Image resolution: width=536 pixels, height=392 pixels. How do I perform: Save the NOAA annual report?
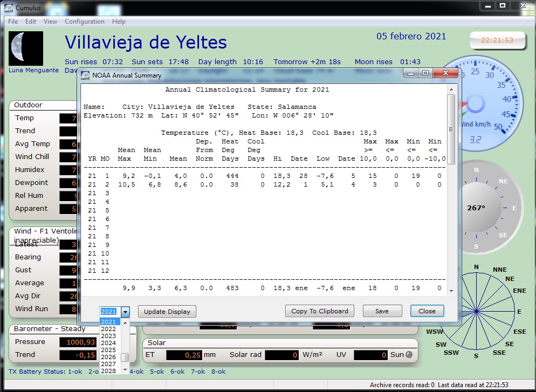[x=382, y=311]
